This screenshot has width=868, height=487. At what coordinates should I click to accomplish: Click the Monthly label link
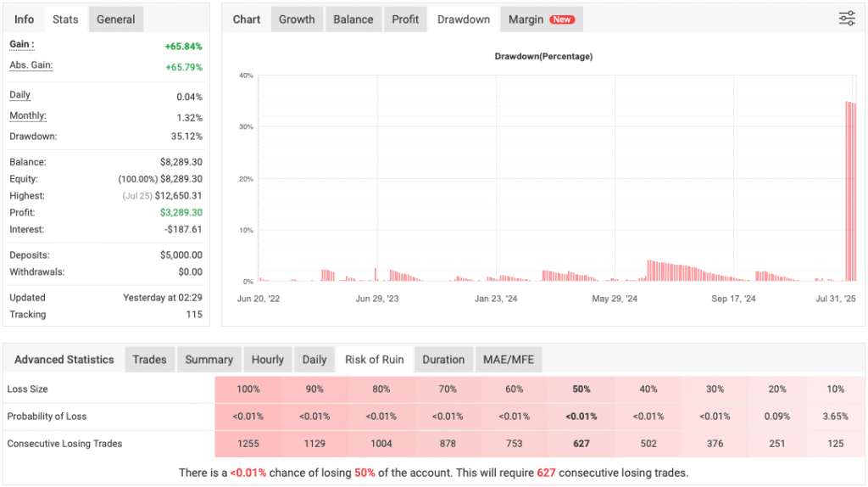click(28, 116)
